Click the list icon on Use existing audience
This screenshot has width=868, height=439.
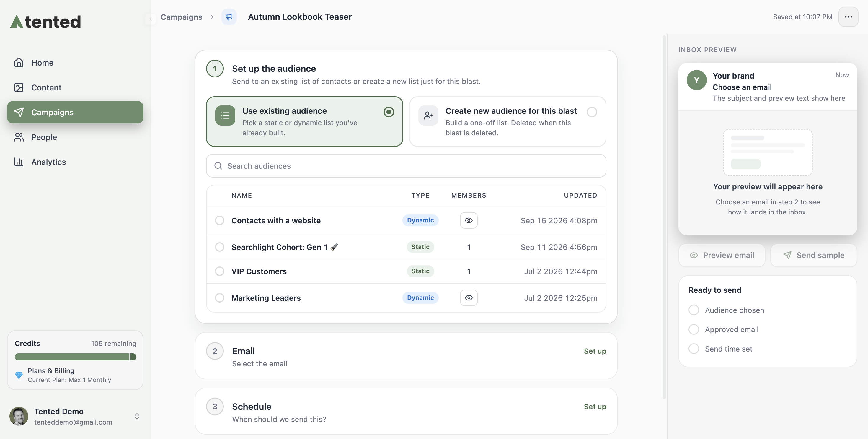click(225, 116)
